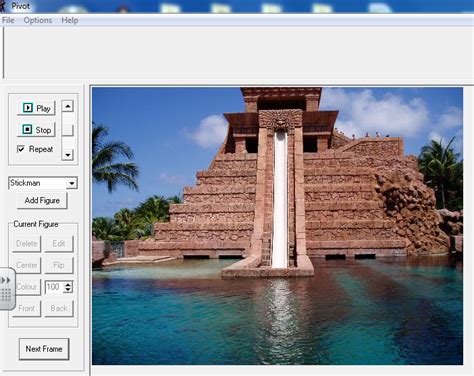Click the Pivot app icon in title bar
474x376 pixels.
coord(3,6)
